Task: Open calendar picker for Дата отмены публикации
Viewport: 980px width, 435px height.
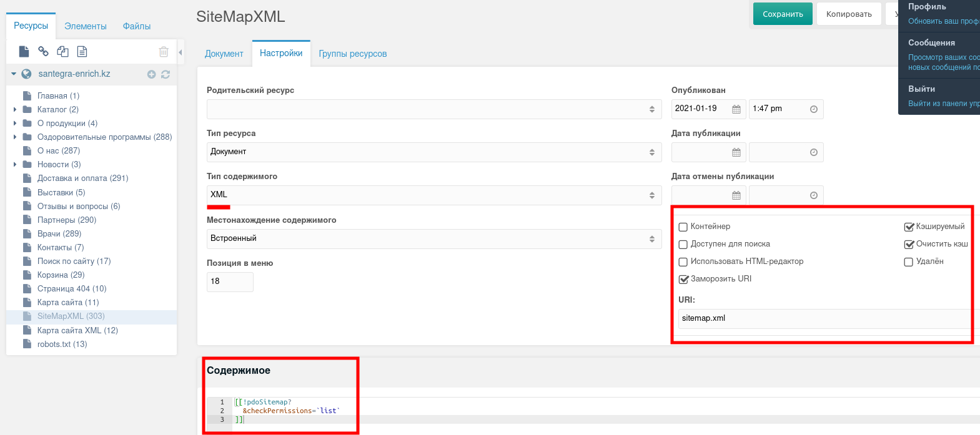Action: [x=736, y=195]
